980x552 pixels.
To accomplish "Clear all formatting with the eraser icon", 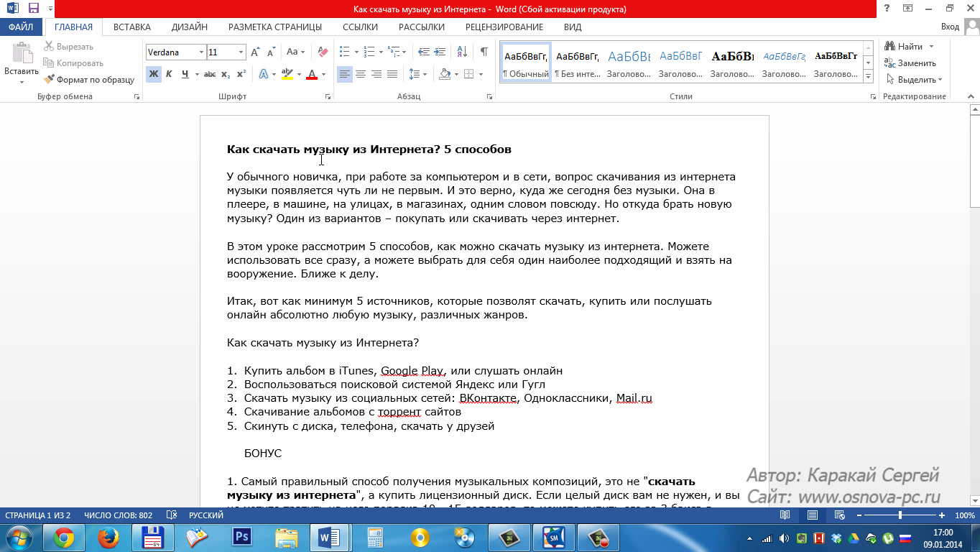I will pos(323,52).
